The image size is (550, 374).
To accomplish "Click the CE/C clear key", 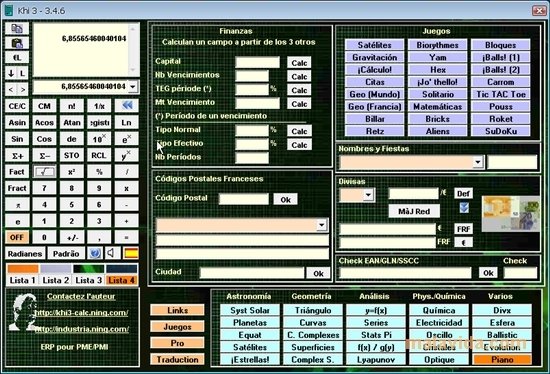I will [17, 106].
